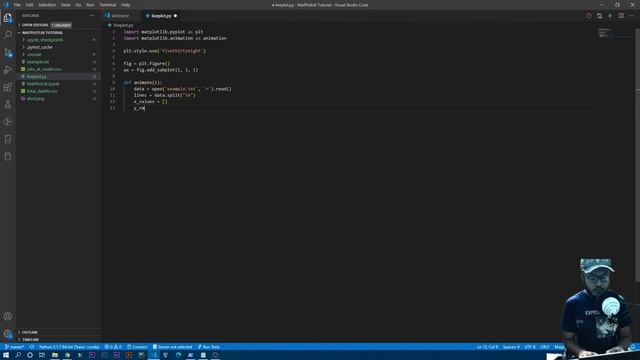Click the Synchronize Changes icon in the status bar
This screenshot has width=640, height=360.
click(32, 347)
